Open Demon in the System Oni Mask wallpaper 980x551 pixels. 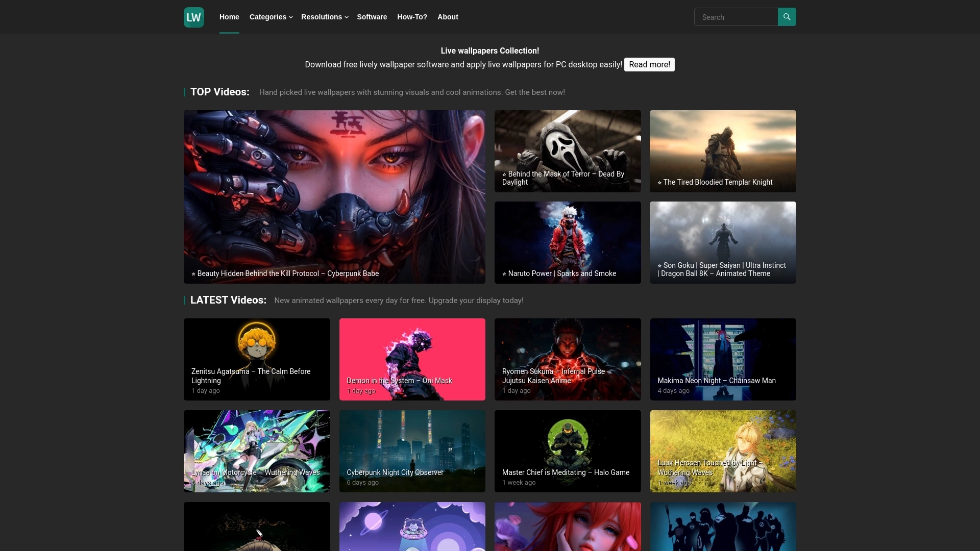[x=412, y=359]
